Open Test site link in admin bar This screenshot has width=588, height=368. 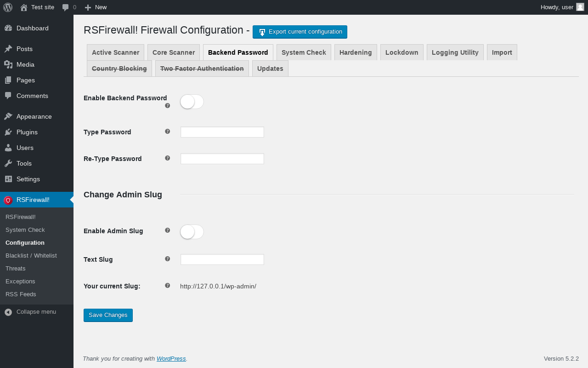(37, 7)
